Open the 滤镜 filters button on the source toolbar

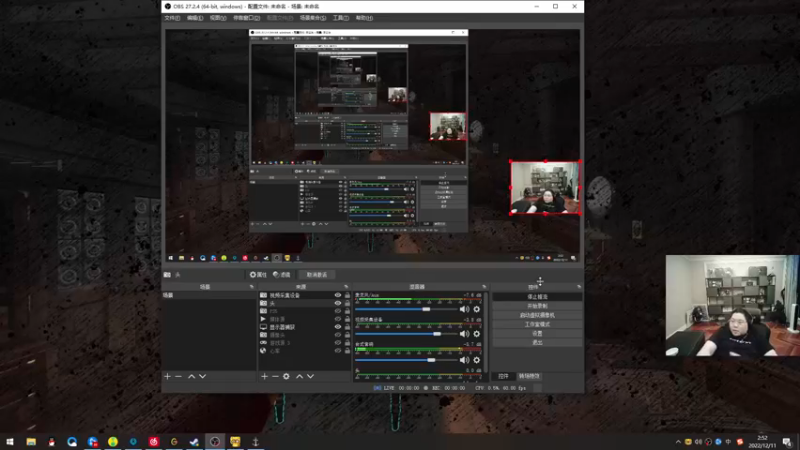point(282,274)
